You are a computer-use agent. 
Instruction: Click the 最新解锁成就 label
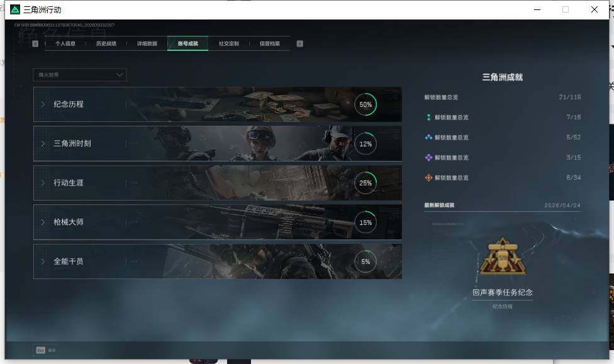(x=439, y=205)
